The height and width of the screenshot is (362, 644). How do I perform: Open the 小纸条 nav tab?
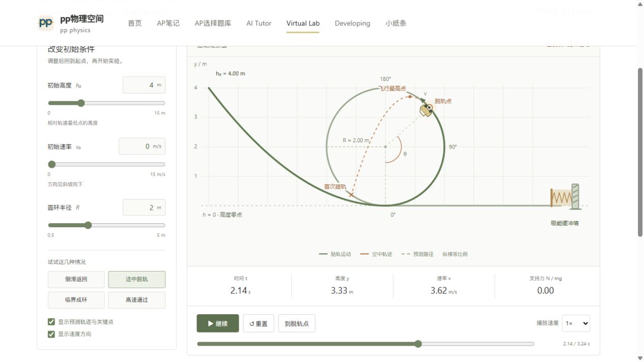pos(396,23)
